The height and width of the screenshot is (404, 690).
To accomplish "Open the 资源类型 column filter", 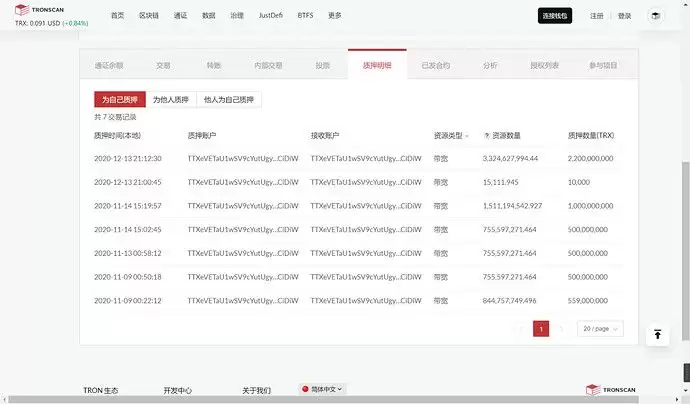I will (467, 136).
